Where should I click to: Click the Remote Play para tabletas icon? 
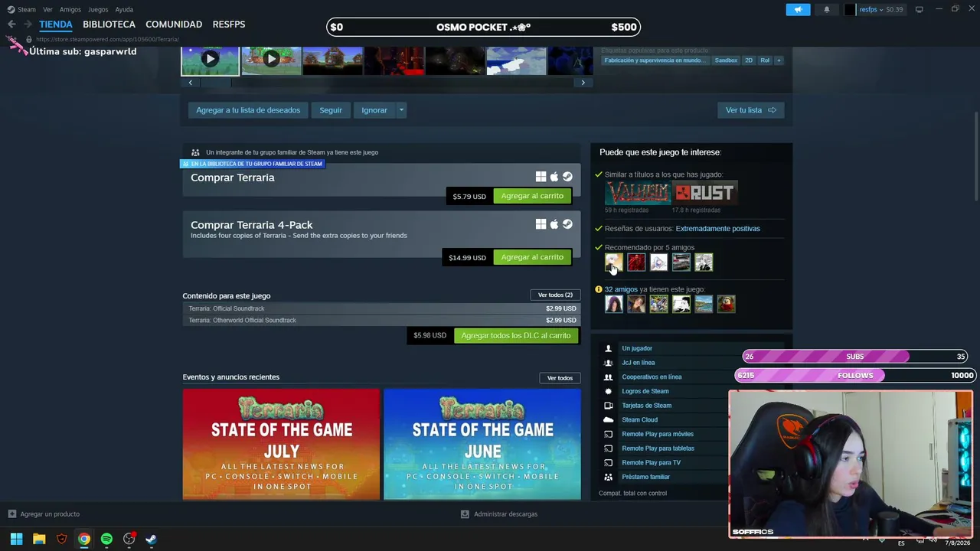pos(609,448)
